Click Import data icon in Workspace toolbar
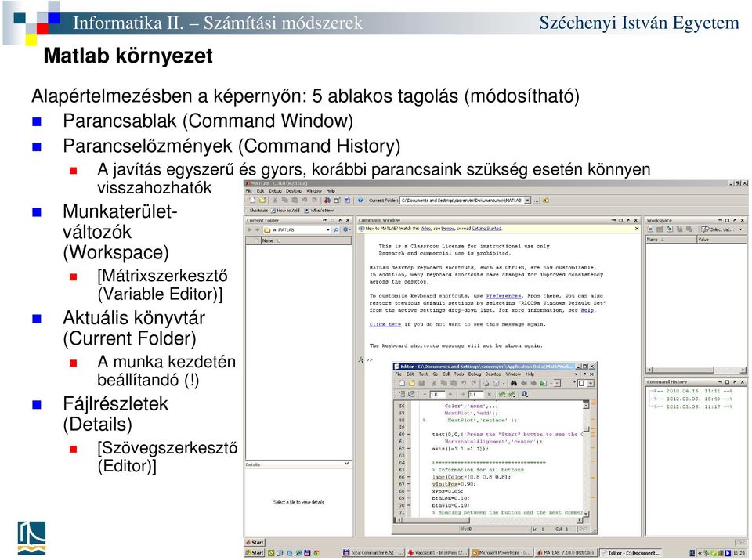The width and height of the screenshot is (752, 560). tap(670, 229)
